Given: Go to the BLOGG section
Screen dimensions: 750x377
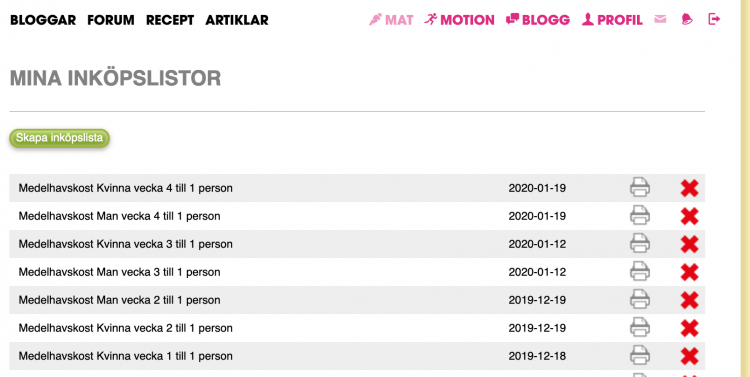Looking at the screenshot, I should click(x=538, y=20).
